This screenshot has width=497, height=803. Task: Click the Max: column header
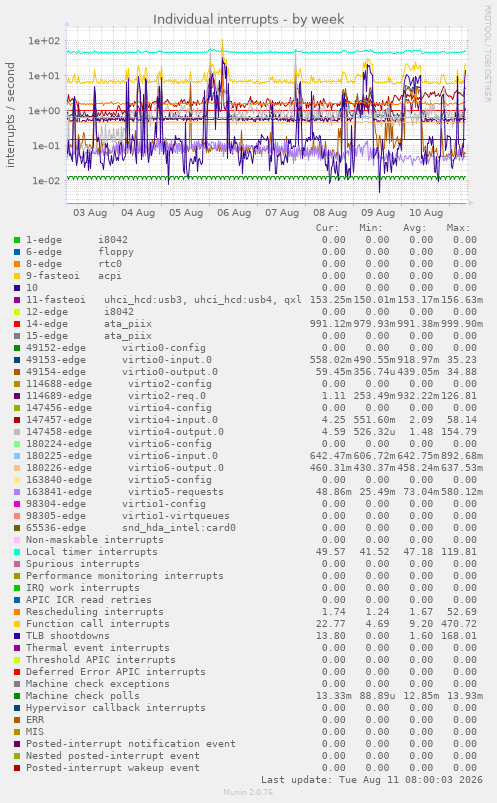click(458, 228)
